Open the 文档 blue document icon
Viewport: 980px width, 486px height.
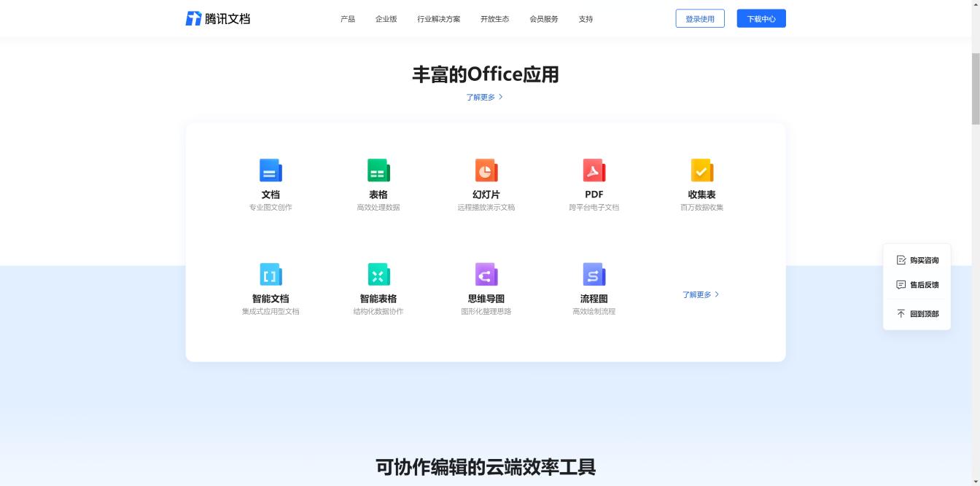point(271,171)
